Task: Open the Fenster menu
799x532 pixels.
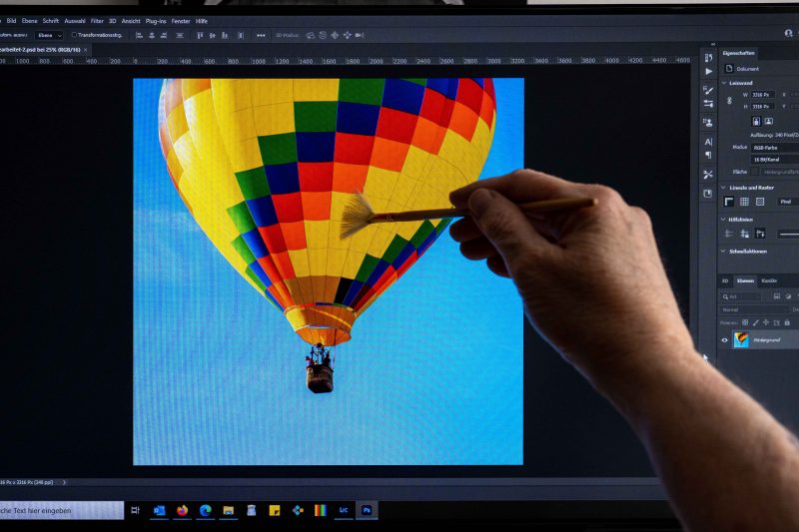Action: click(x=180, y=20)
